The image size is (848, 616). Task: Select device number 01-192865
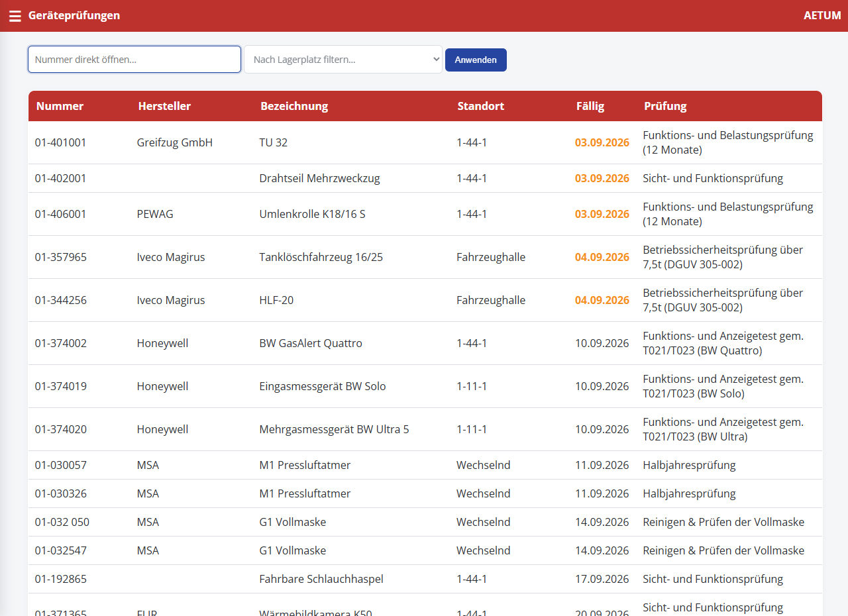pyautogui.click(x=60, y=579)
